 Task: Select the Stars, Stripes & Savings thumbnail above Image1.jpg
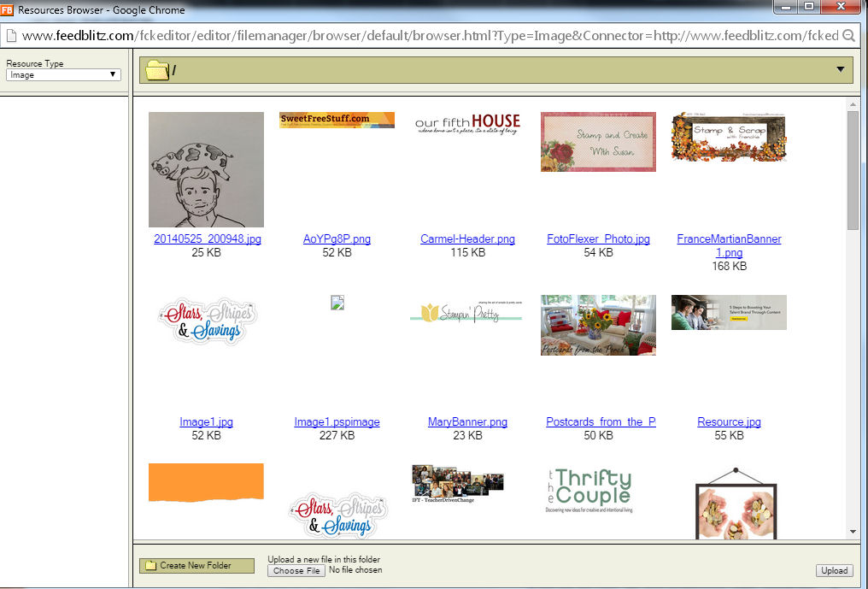[206, 321]
